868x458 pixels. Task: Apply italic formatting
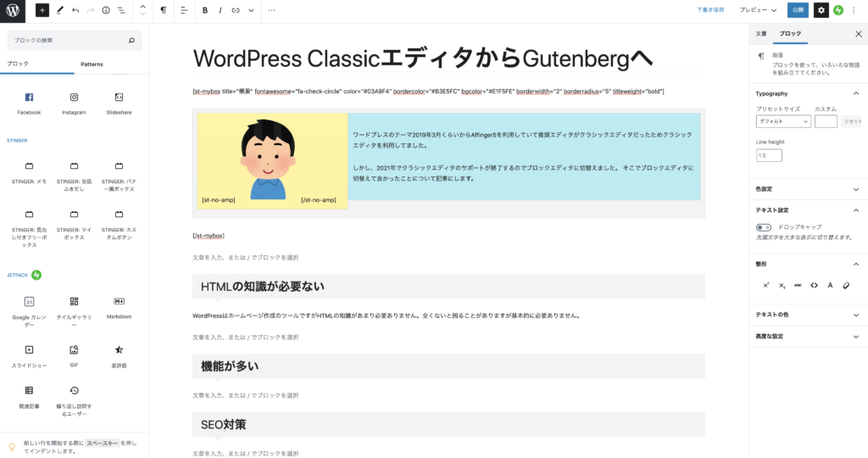click(x=220, y=10)
